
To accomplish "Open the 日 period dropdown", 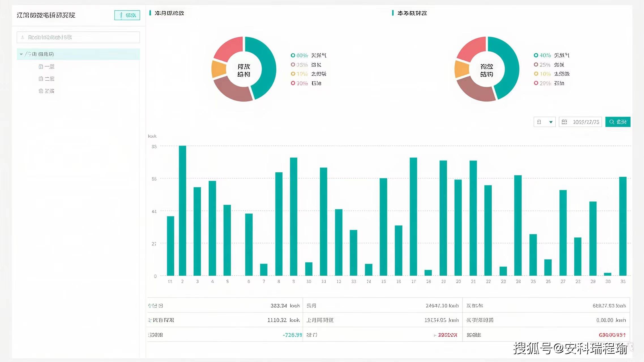I will click(544, 122).
